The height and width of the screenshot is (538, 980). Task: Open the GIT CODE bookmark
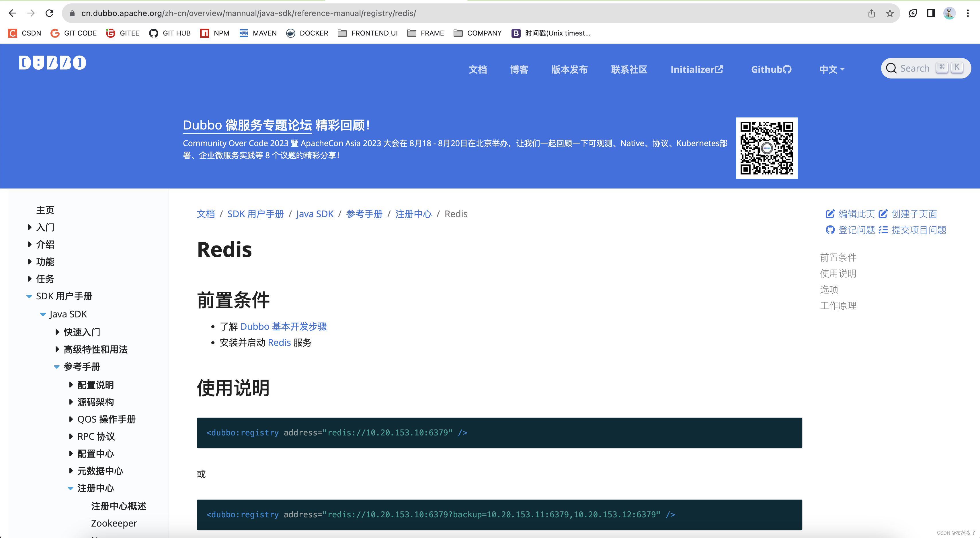point(73,33)
